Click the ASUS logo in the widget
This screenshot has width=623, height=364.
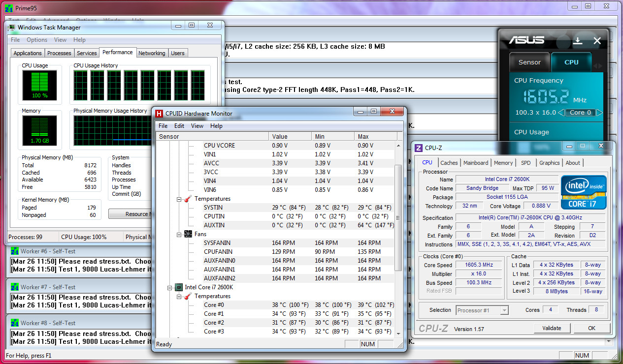(x=526, y=40)
